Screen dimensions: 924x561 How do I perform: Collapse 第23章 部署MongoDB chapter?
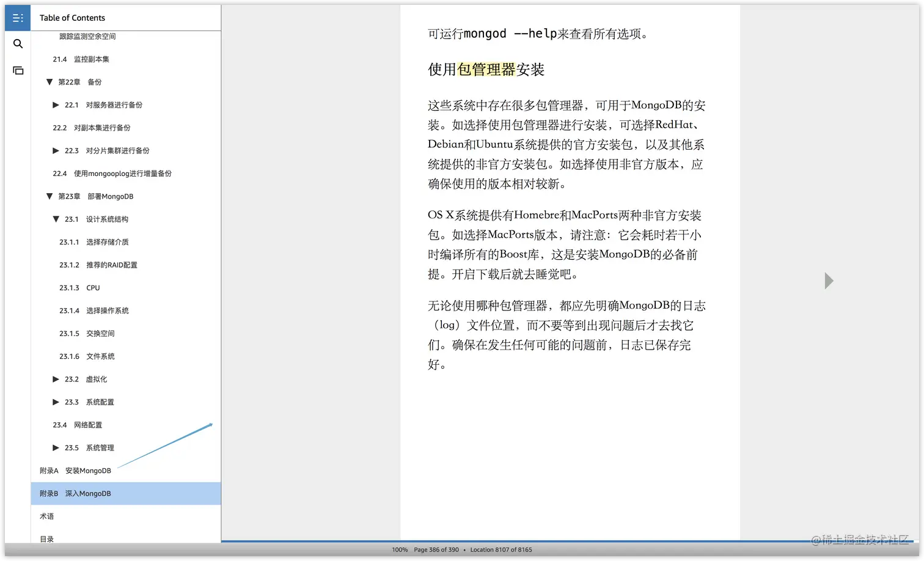[x=50, y=196]
